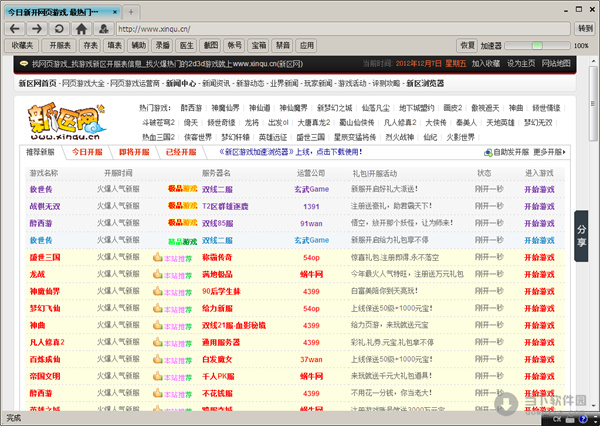This screenshot has width=600, height=426.
Task: Adjust the accelerator speed slider
Action: [x=536, y=46]
